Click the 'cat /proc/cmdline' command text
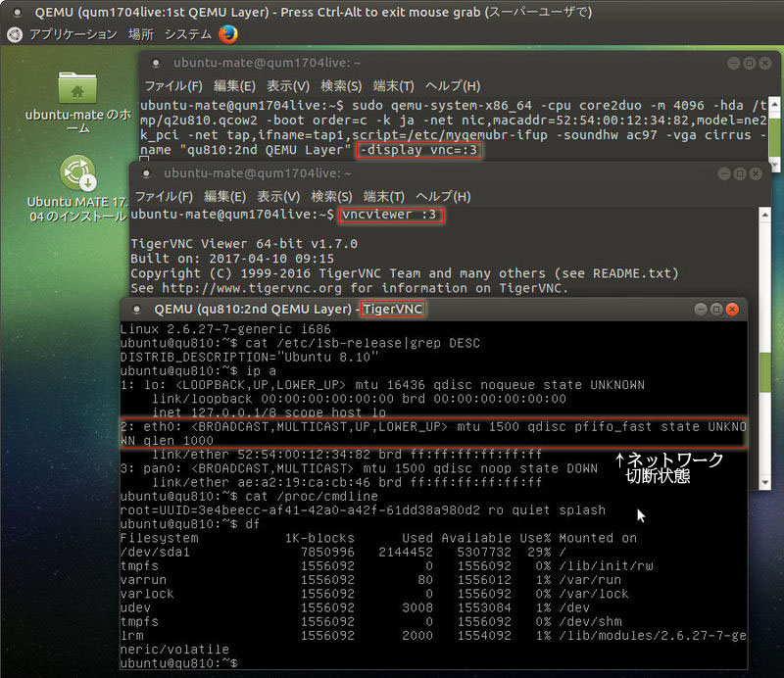The height and width of the screenshot is (678, 784). click(x=312, y=497)
